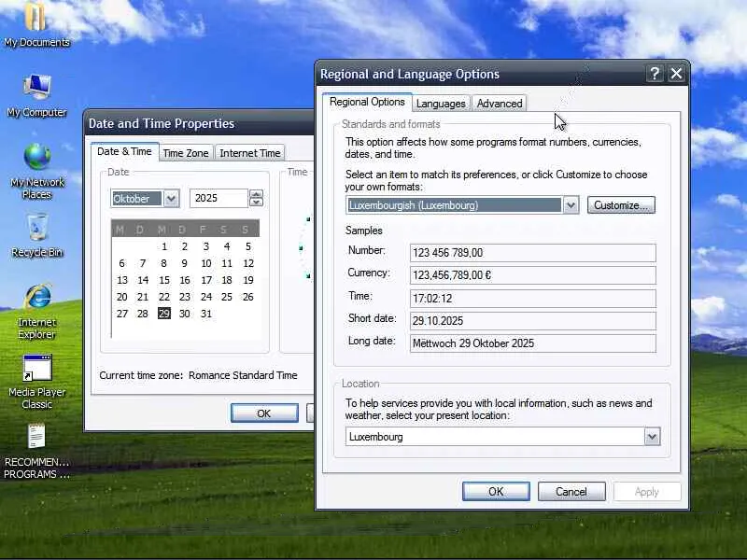Open the Time Zone tab in Date and Time
Image resolution: width=747 pixels, height=560 pixels.
click(x=185, y=153)
